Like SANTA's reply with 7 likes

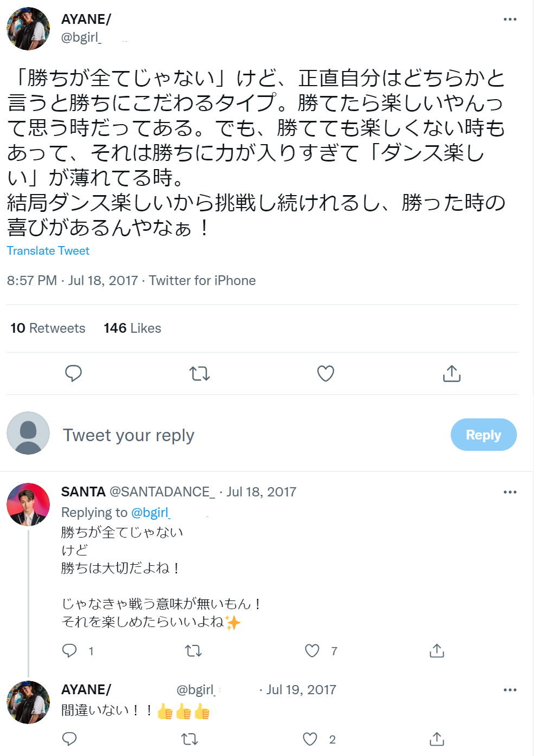pyautogui.click(x=312, y=650)
